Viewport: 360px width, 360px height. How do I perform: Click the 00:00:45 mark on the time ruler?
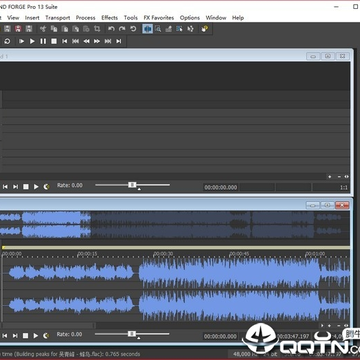click(240, 254)
